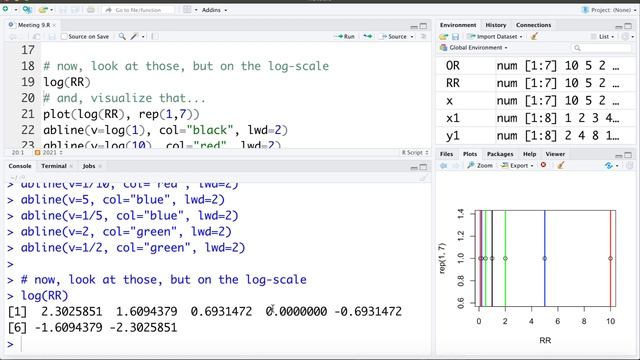Click the workspace panes grid icon
Screen dimensions: 640x360
click(187, 9)
